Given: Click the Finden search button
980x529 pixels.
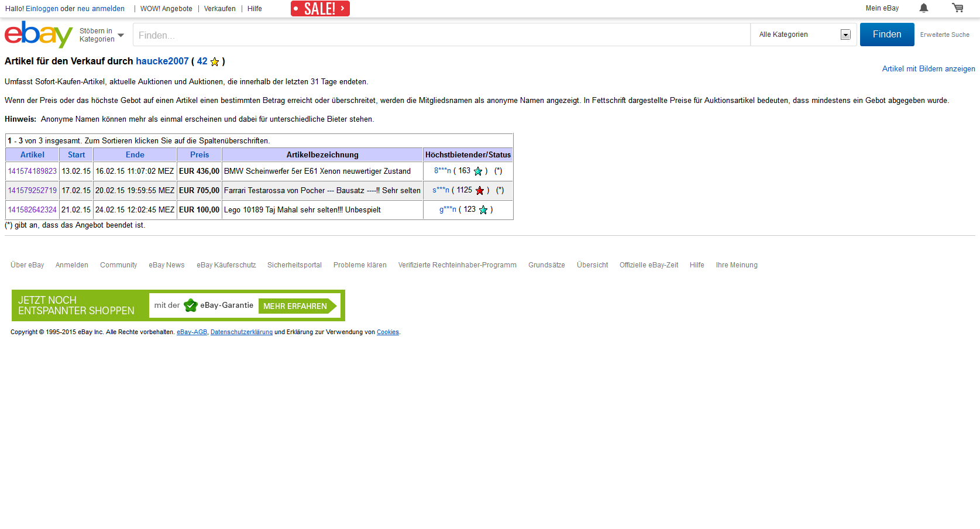Looking at the screenshot, I should point(887,35).
